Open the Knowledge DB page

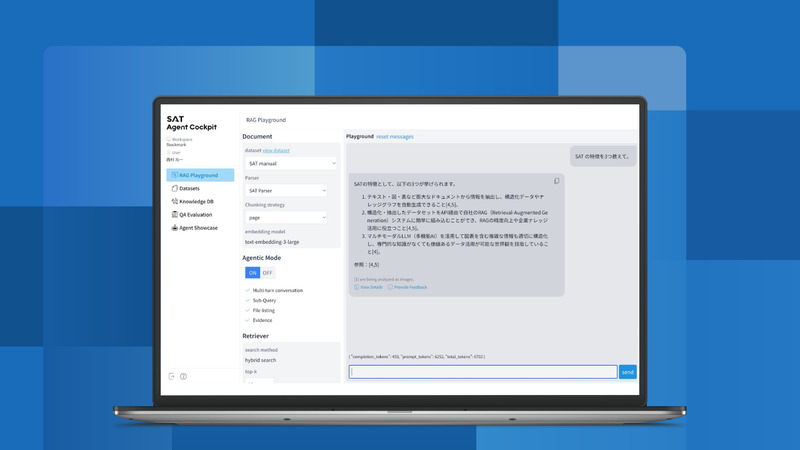tap(196, 202)
